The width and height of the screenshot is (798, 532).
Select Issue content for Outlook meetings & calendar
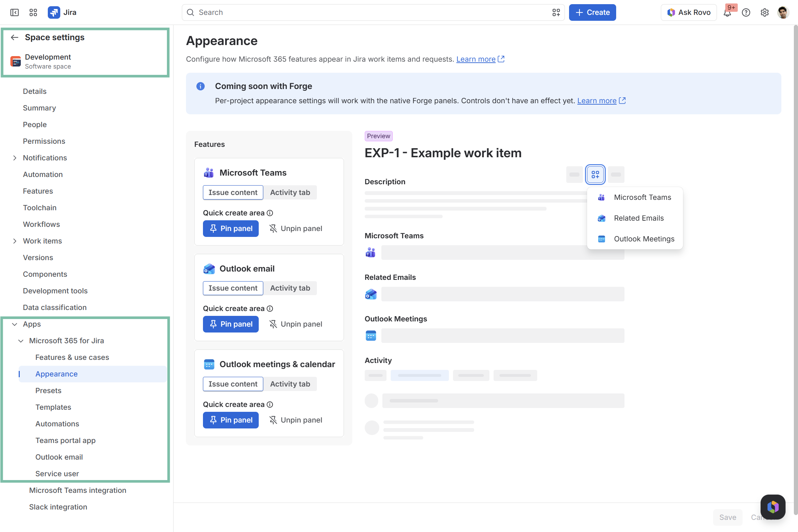tap(233, 384)
